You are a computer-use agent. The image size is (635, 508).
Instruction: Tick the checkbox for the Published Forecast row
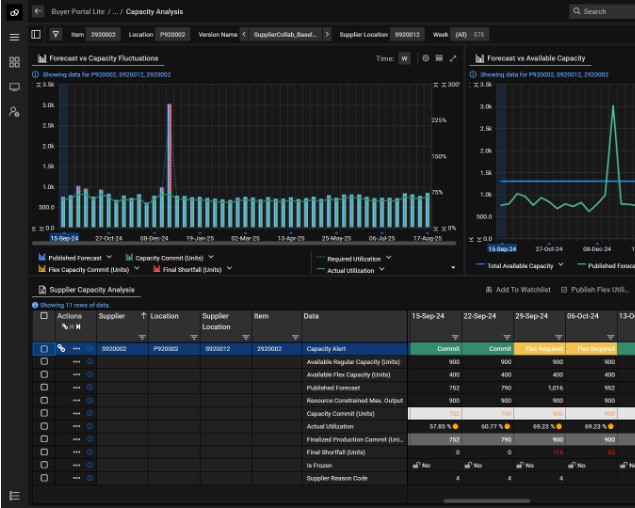tap(43, 388)
